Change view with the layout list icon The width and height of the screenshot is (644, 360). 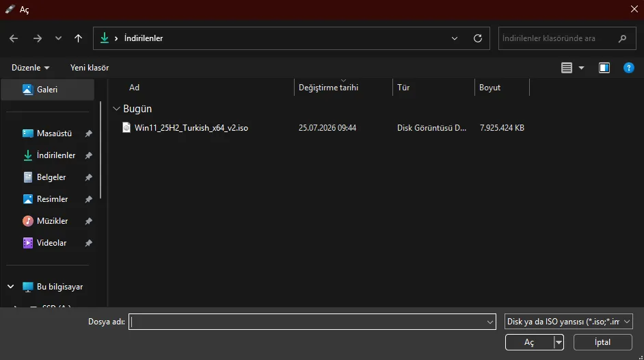pos(566,68)
